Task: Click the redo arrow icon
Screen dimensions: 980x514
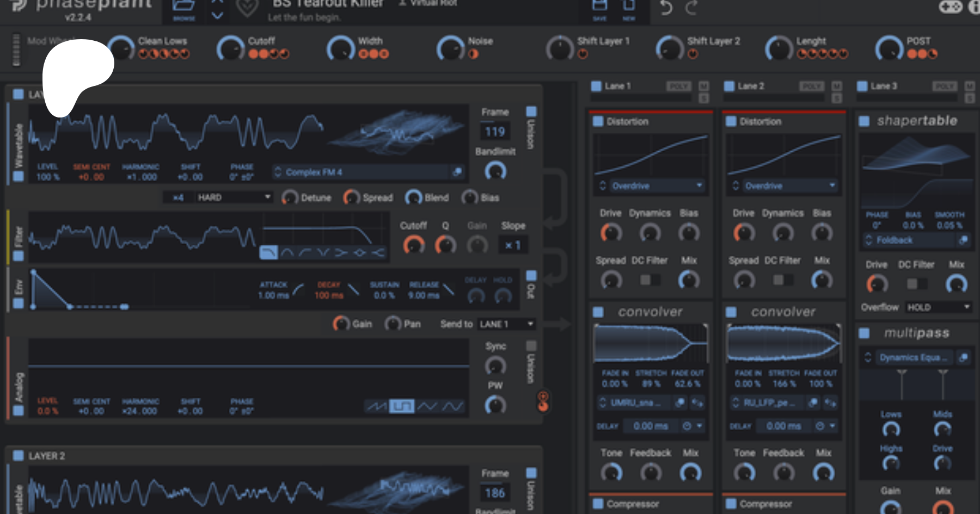Action: [x=691, y=8]
